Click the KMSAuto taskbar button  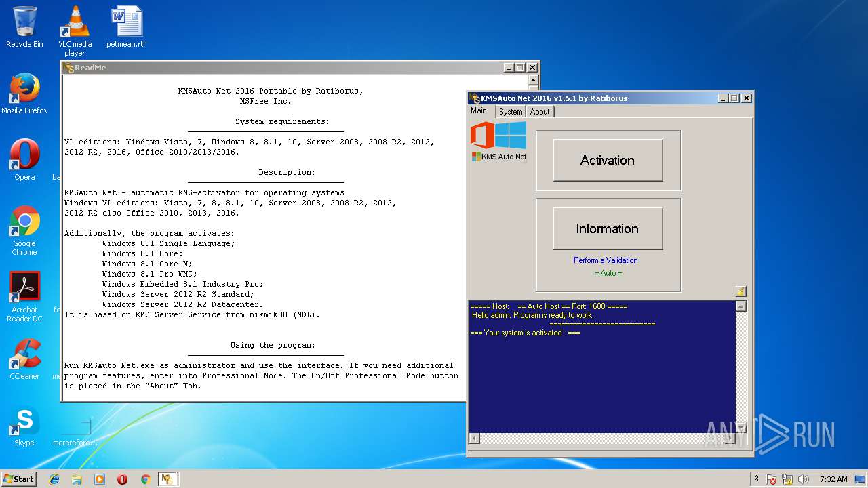(167, 479)
